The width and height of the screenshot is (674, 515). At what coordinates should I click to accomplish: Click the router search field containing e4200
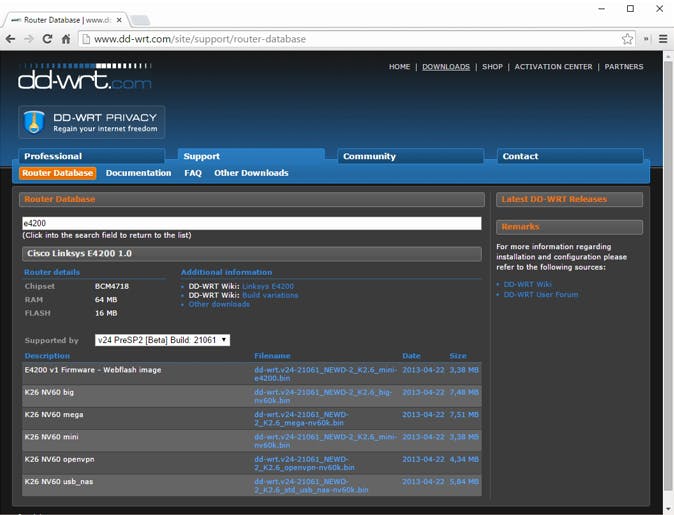point(251,223)
